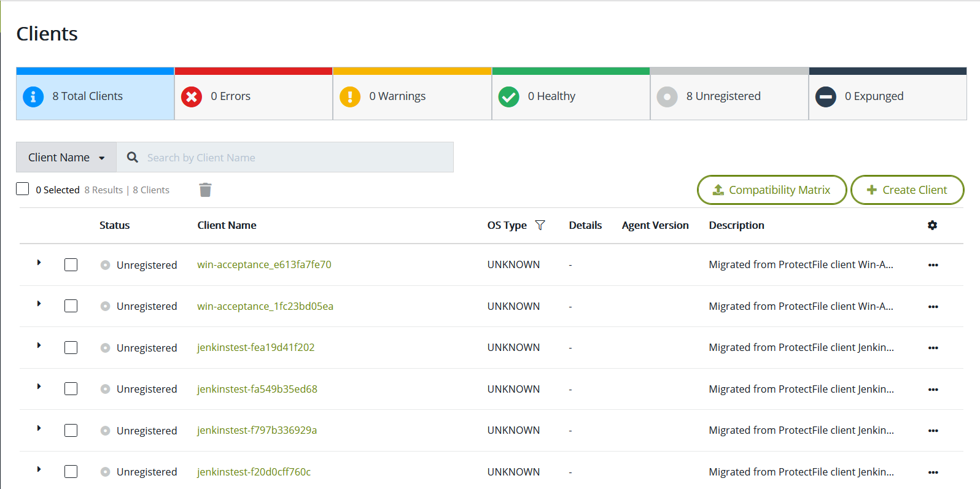This screenshot has height=489, width=980.
Task: Select the 8 Total Clients tab
Action: pyautogui.click(x=95, y=94)
